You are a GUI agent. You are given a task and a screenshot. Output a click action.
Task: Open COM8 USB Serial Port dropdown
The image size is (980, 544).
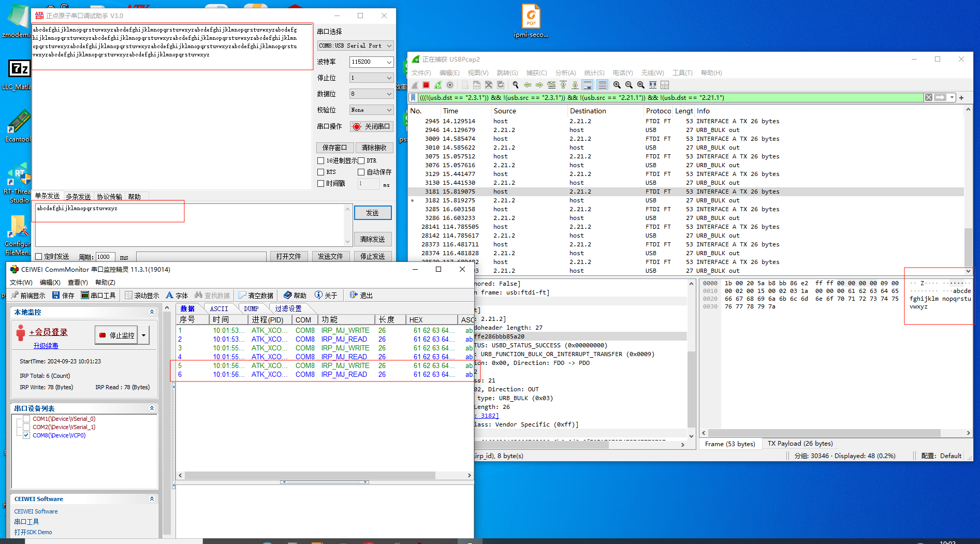point(356,46)
